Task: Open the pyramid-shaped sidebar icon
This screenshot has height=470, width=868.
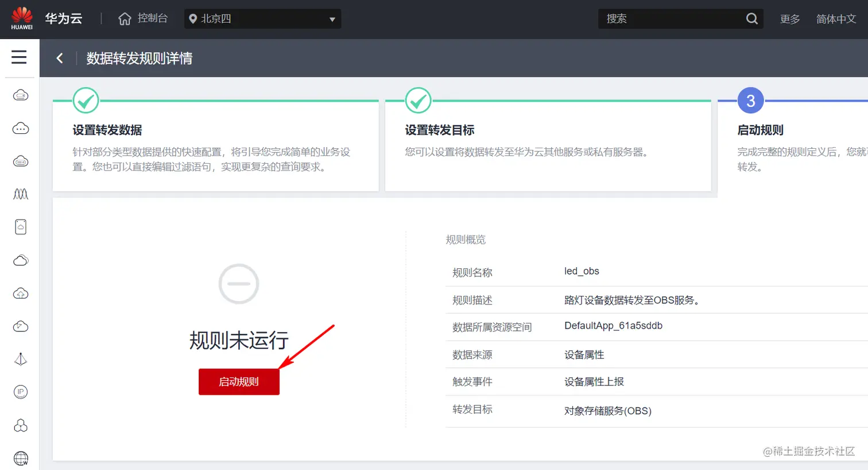Action: (x=21, y=359)
